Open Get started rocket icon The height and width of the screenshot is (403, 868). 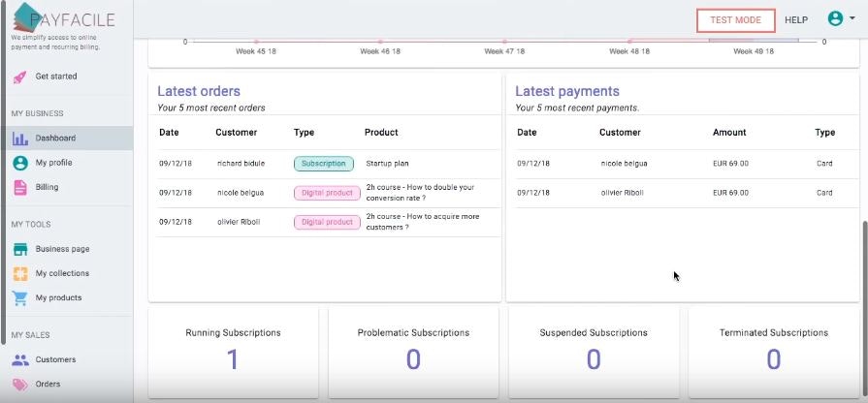click(20, 77)
